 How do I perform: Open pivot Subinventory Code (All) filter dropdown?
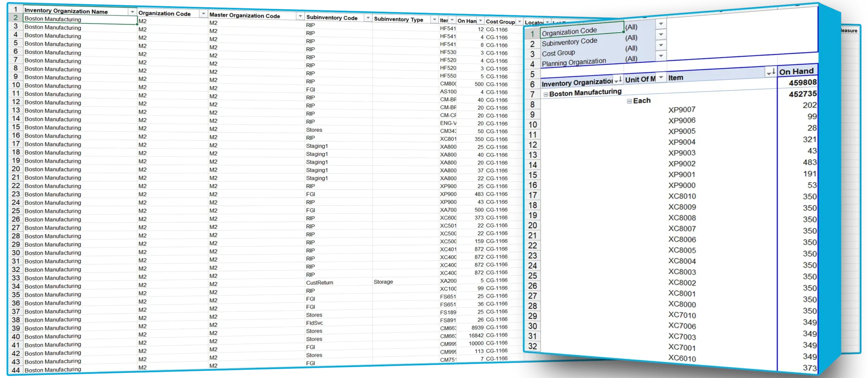[x=661, y=35]
